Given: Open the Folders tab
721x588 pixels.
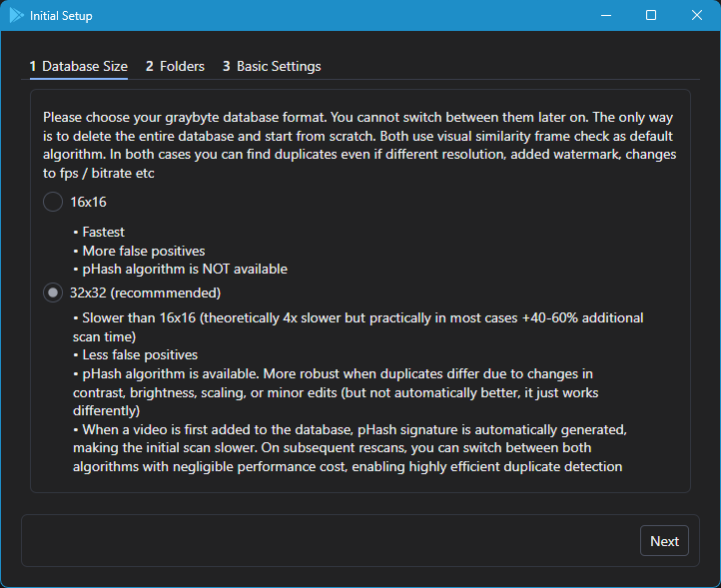Looking at the screenshot, I should (175, 66).
